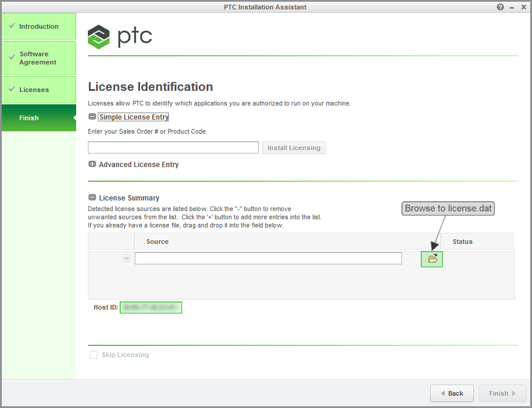
Task: Go to the Introduction step
Action: [39, 26]
